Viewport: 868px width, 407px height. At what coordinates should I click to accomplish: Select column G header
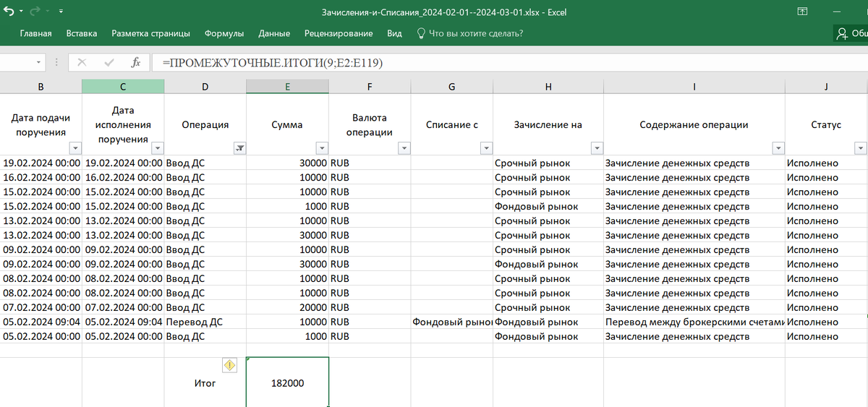coord(451,86)
